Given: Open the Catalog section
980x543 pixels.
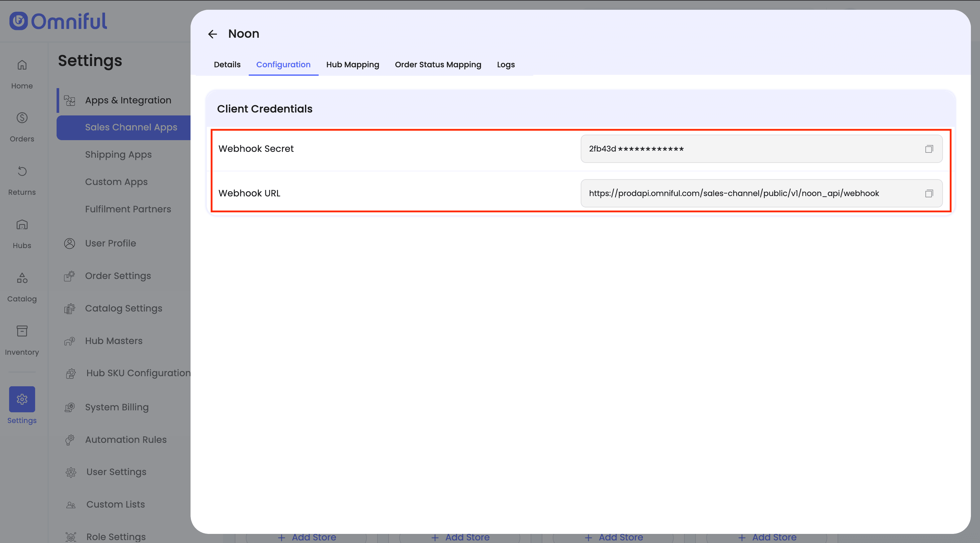Looking at the screenshot, I should coord(22,287).
